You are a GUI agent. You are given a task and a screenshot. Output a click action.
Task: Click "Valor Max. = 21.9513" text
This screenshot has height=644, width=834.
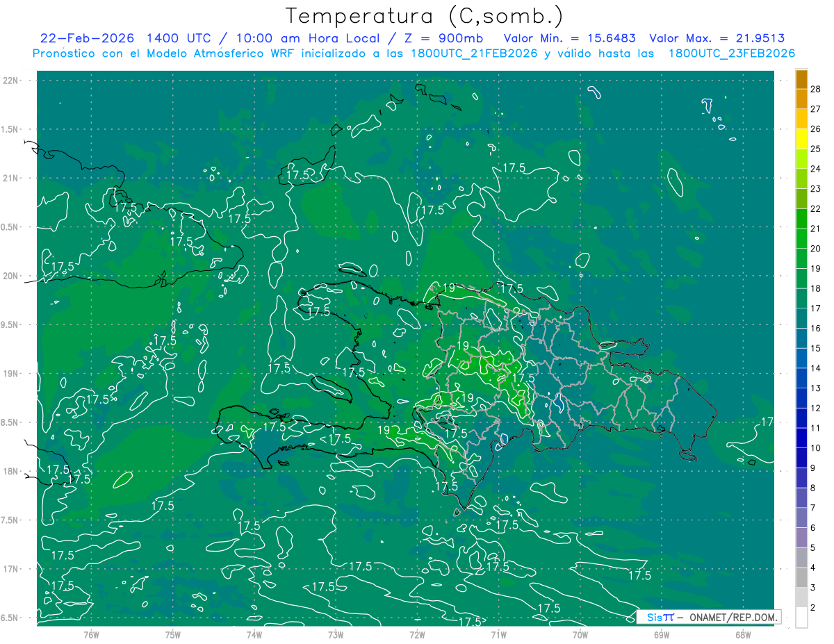tap(717, 38)
